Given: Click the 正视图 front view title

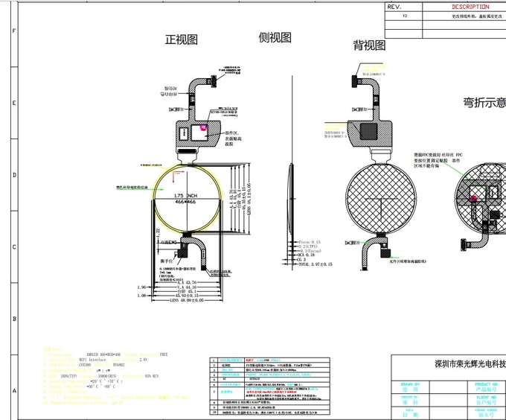Looking at the screenshot, I should click(181, 39).
